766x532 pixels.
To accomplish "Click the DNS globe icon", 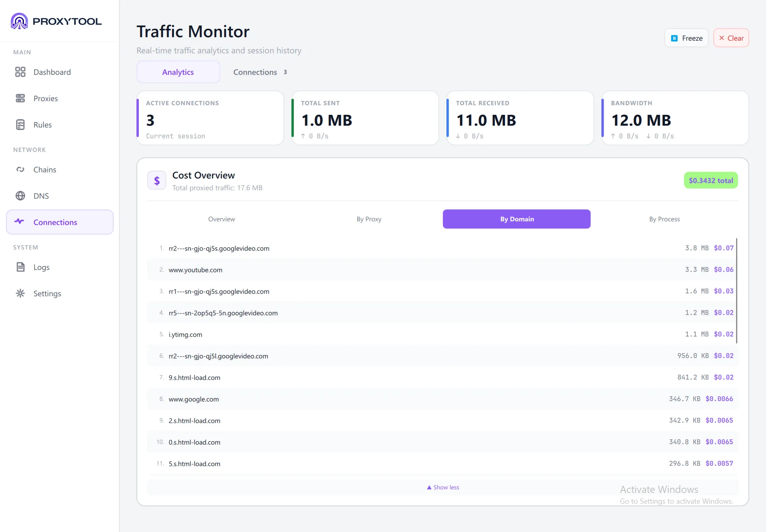I will point(20,196).
